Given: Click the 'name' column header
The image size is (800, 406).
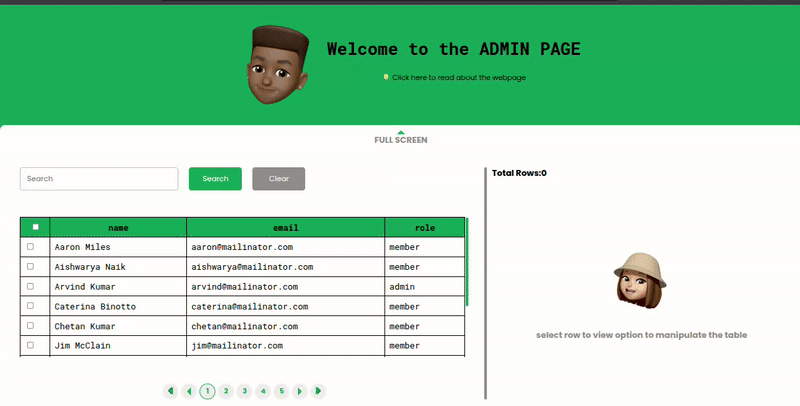Looking at the screenshot, I should 118,227.
